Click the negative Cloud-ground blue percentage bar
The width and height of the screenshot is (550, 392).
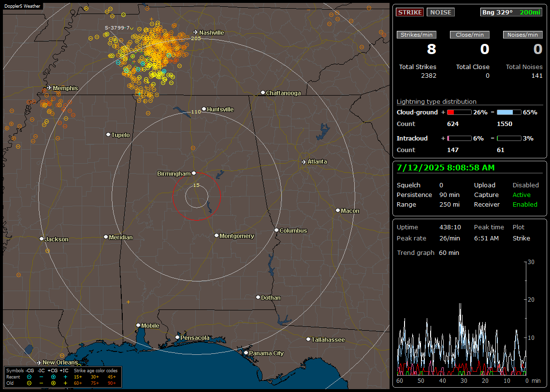(509, 112)
